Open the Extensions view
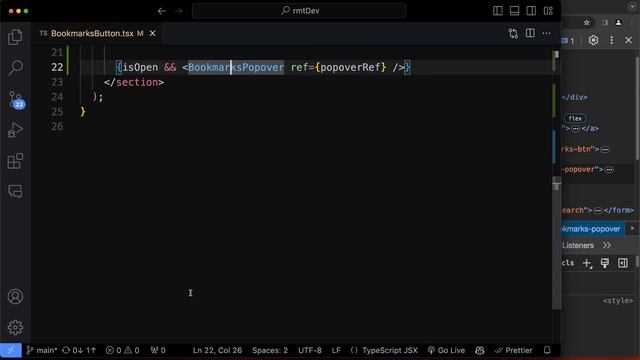 (15, 161)
